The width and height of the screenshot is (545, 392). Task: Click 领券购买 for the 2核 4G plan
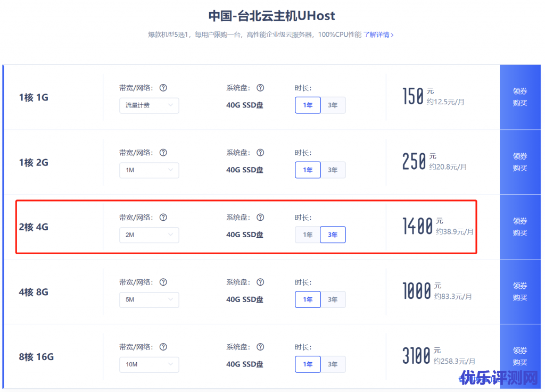[520, 227]
